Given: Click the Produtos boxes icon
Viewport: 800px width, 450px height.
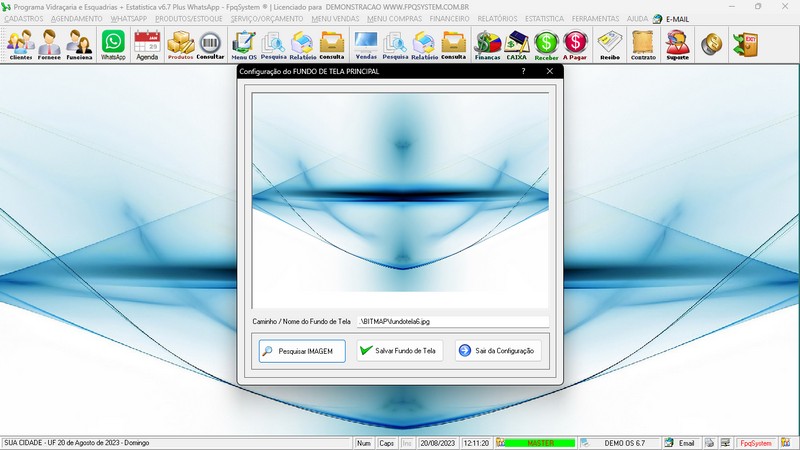Looking at the screenshot, I should [x=180, y=45].
